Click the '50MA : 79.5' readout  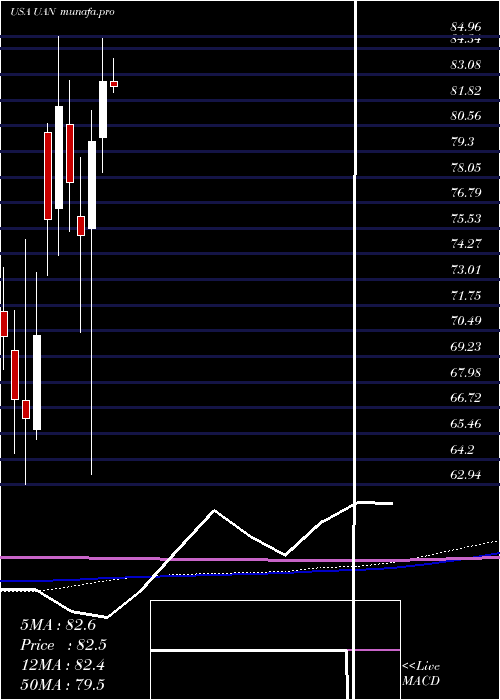click(63, 685)
